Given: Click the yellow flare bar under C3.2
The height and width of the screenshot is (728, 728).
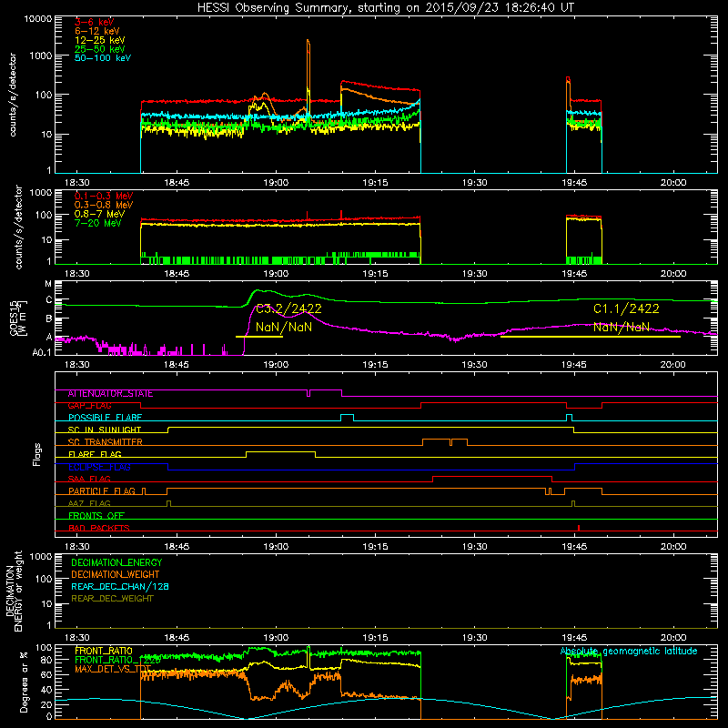Looking at the screenshot, I should click(x=259, y=337).
